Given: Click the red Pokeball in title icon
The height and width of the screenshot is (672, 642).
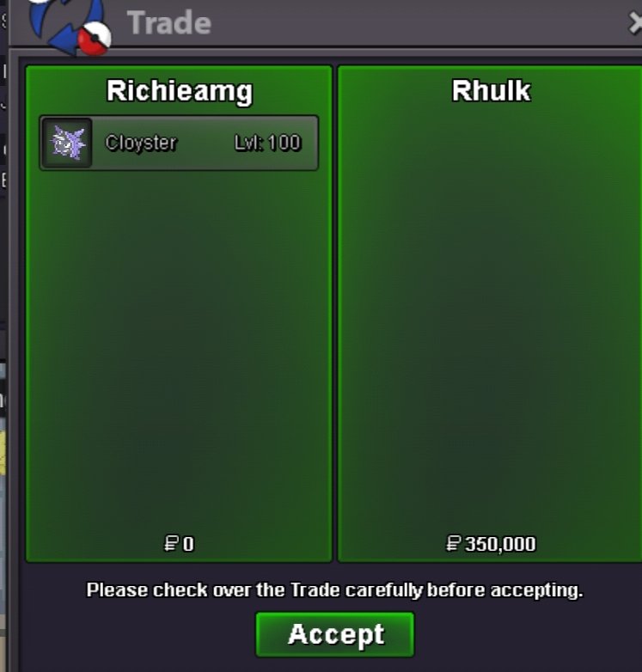Looking at the screenshot, I should (95, 39).
